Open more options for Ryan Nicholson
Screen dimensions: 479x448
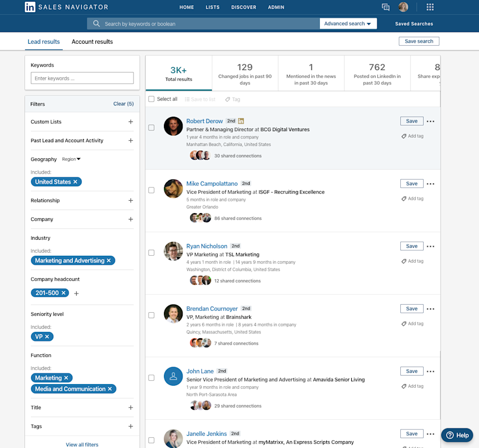click(431, 246)
